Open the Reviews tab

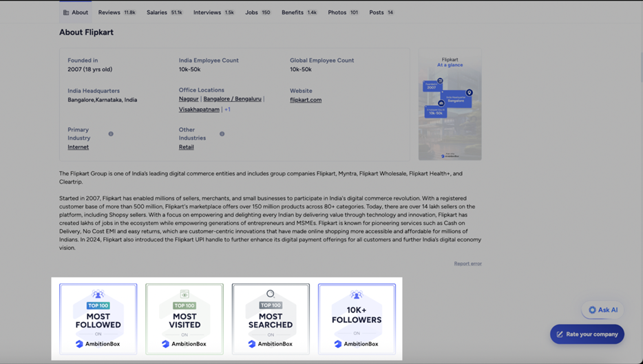tap(116, 12)
